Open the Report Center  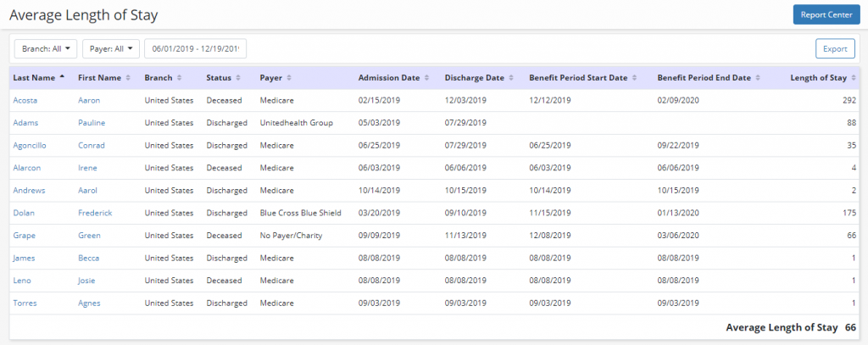tap(825, 14)
